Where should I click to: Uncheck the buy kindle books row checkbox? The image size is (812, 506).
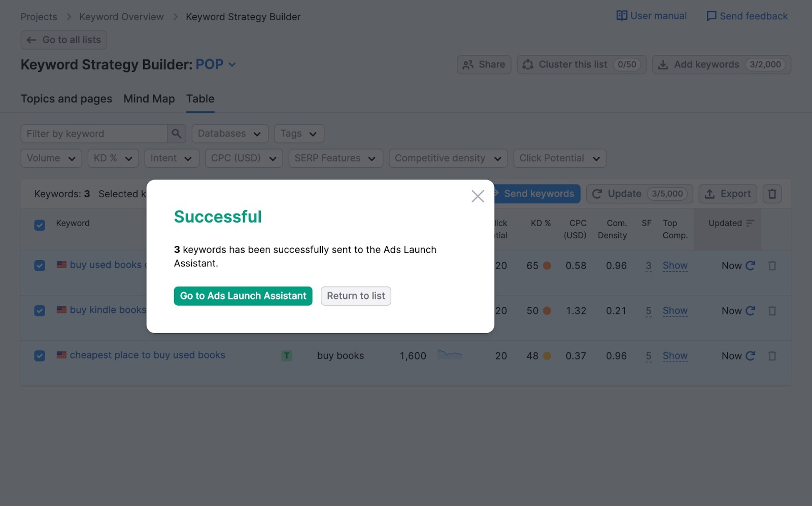(x=40, y=311)
